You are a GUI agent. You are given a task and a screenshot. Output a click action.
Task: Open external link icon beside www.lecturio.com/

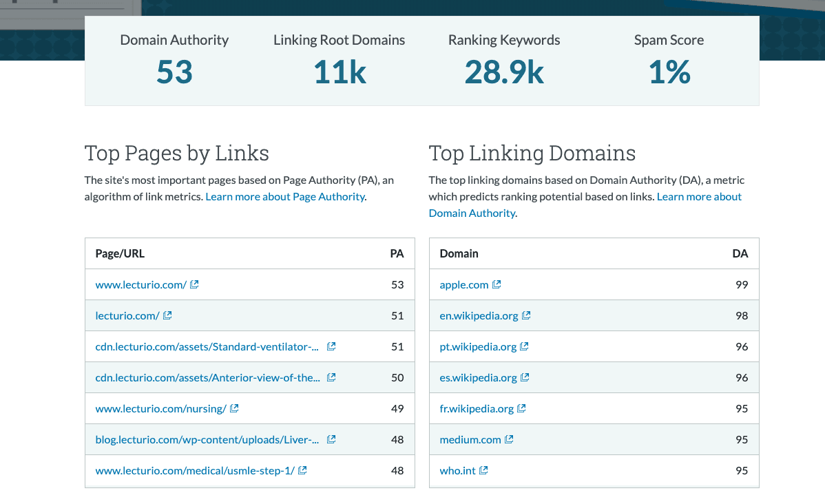click(x=194, y=284)
